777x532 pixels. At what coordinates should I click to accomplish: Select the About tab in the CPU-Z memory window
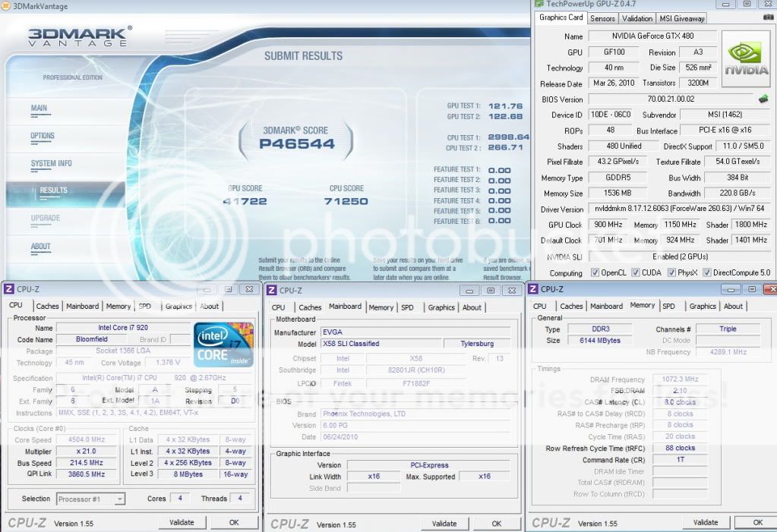coord(734,306)
